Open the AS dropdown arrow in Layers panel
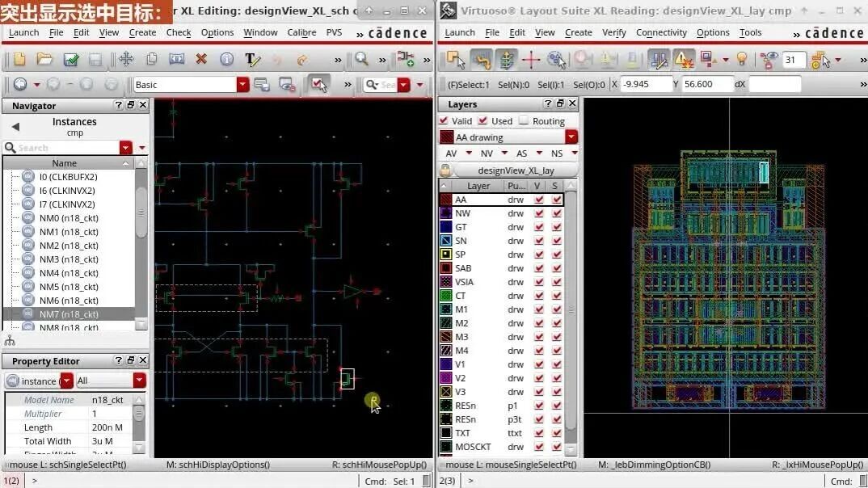868x488 pixels. pos(539,153)
